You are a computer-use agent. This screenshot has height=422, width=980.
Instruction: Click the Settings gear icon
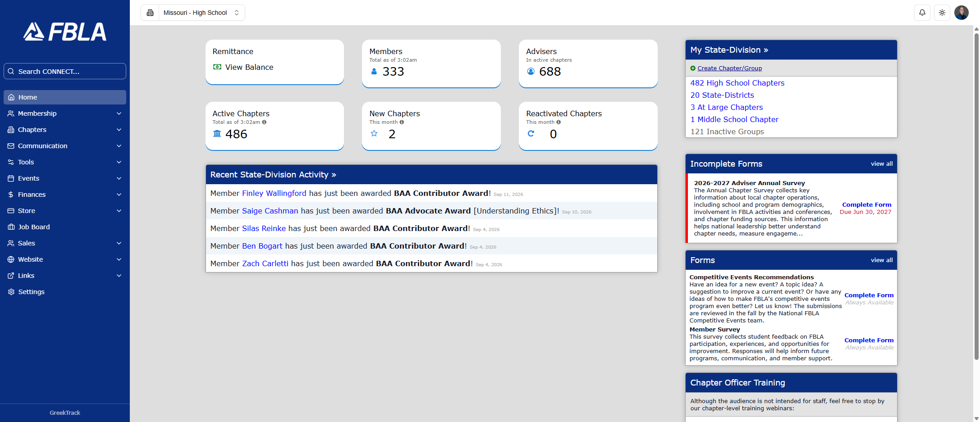(11, 292)
